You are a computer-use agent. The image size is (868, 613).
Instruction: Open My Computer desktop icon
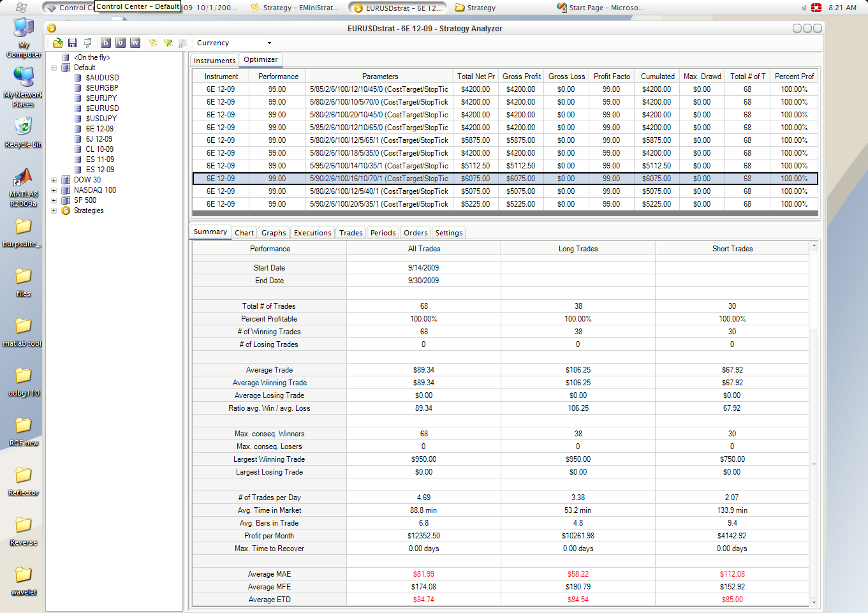click(24, 37)
